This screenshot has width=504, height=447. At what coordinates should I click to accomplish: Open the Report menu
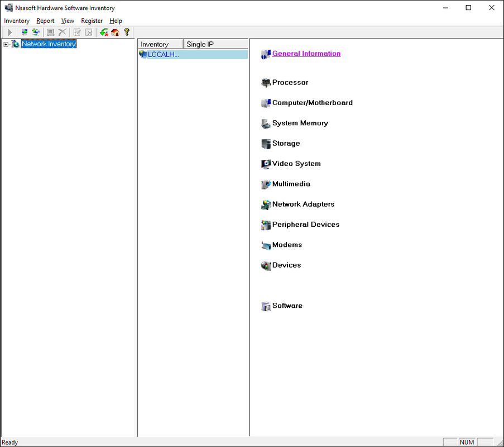45,21
